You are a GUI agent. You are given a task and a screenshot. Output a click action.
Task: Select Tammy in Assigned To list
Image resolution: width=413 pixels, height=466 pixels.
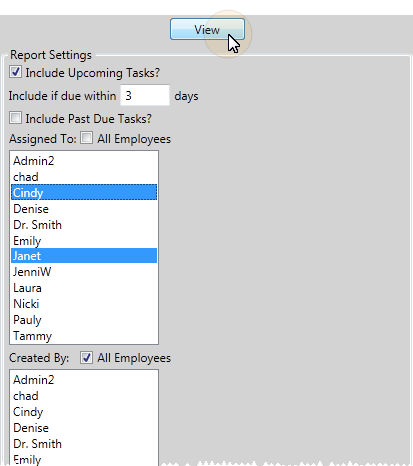84,336
